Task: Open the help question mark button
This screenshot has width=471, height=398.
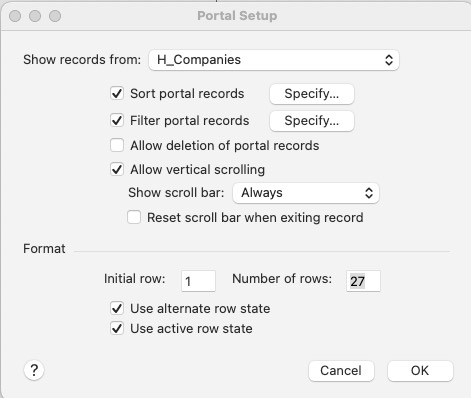Action: pos(34,370)
